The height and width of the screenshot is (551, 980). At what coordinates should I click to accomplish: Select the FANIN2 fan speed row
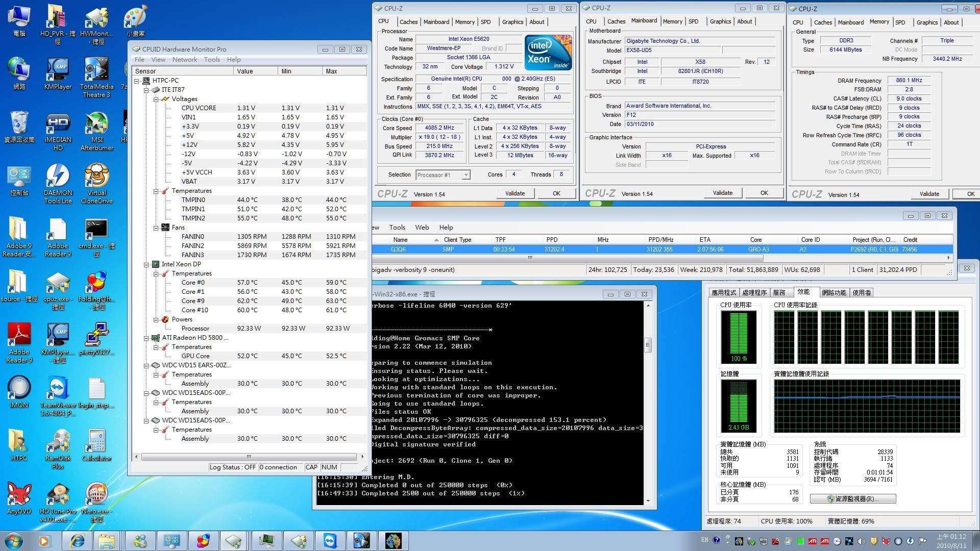250,246
